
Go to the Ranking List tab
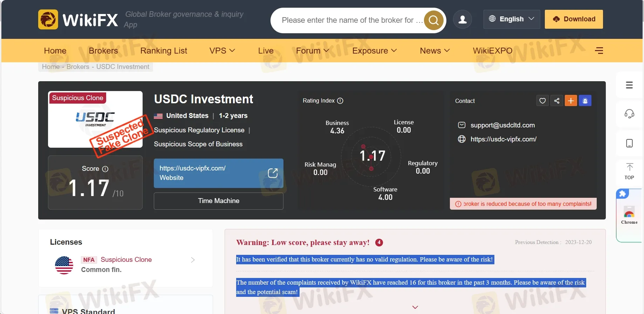pyautogui.click(x=164, y=51)
